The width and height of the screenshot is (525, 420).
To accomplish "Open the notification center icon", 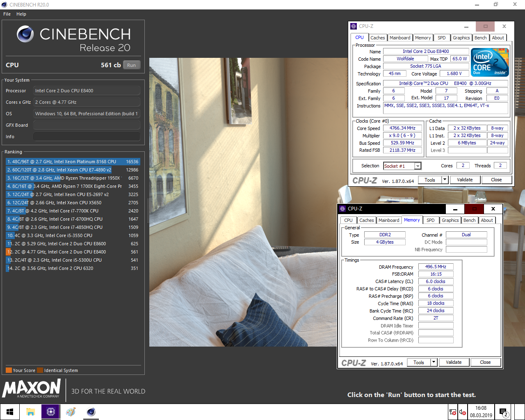I will pos(503,412).
